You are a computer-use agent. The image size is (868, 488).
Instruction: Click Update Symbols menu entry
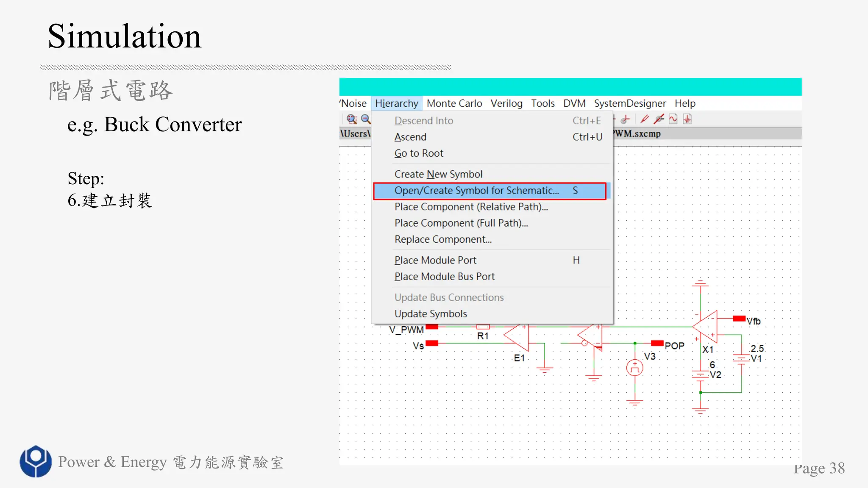[x=431, y=314]
